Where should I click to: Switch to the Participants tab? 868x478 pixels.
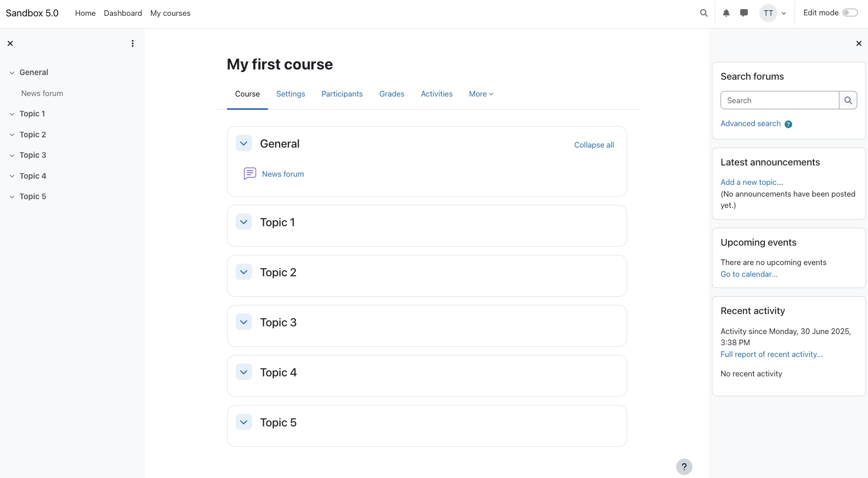click(x=341, y=93)
